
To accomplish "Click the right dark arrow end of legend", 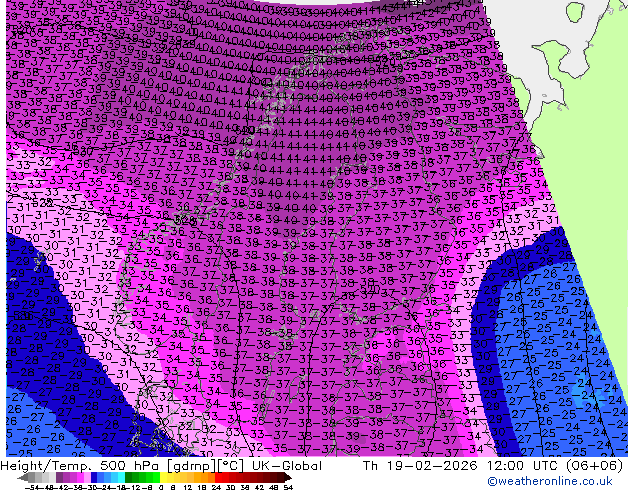I will (x=288, y=478).
